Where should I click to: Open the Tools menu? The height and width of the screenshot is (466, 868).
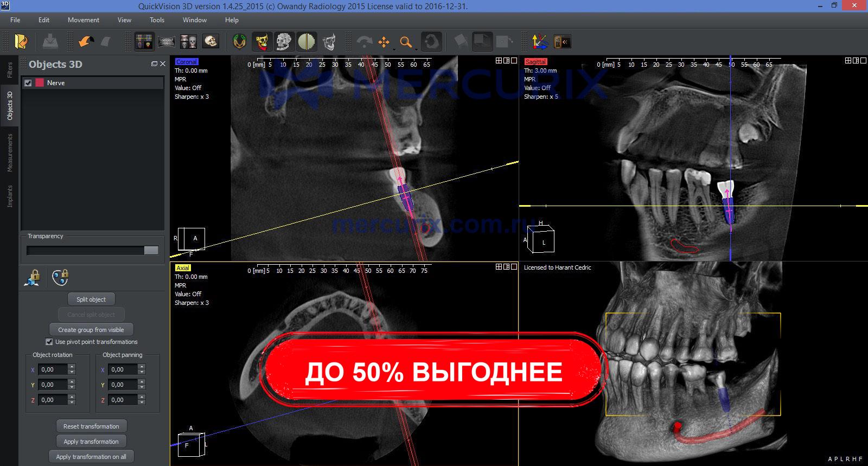pyautogui.click(x=157, y=20)
